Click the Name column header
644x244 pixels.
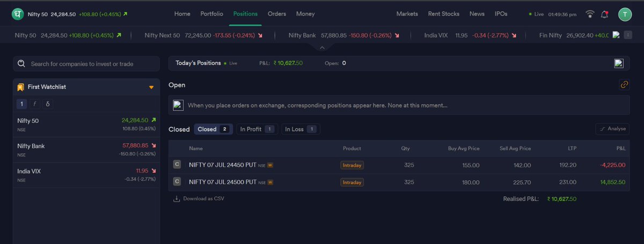click(196, 149)
